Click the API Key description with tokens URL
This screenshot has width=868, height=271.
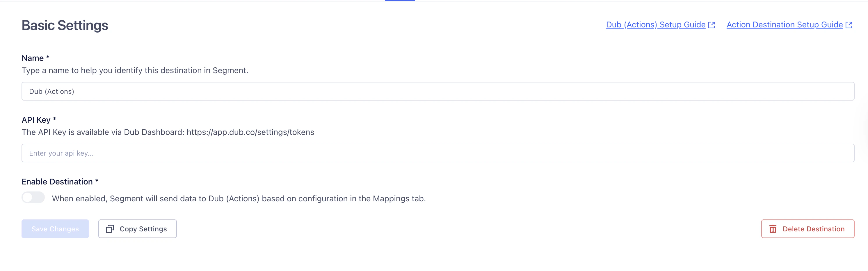[x=168, y=132]
